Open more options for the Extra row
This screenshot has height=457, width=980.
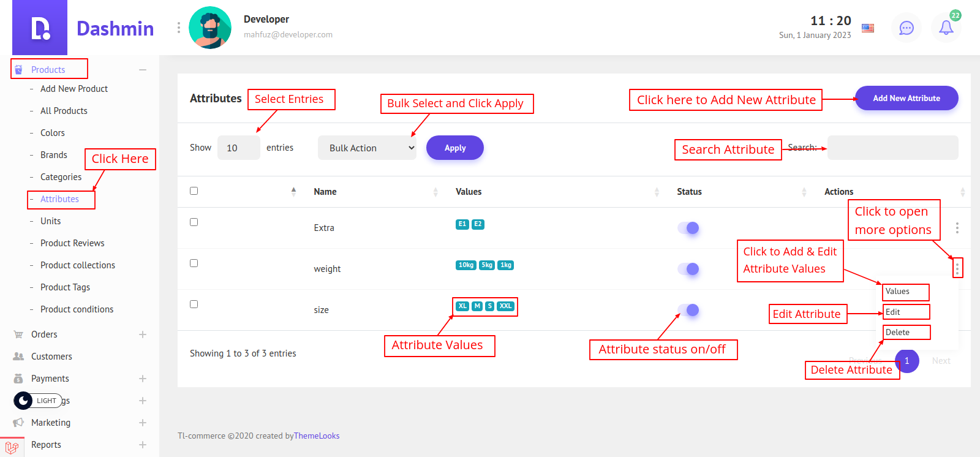point(957,228)
